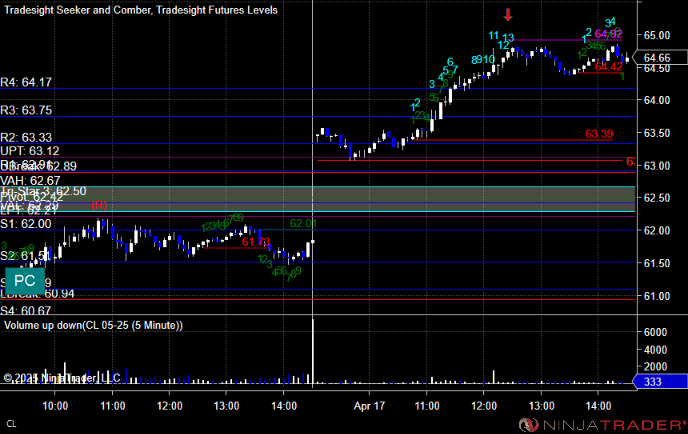Screen dimensions: 688x434
Task: Click the teal PC badge
Action: 25,281
